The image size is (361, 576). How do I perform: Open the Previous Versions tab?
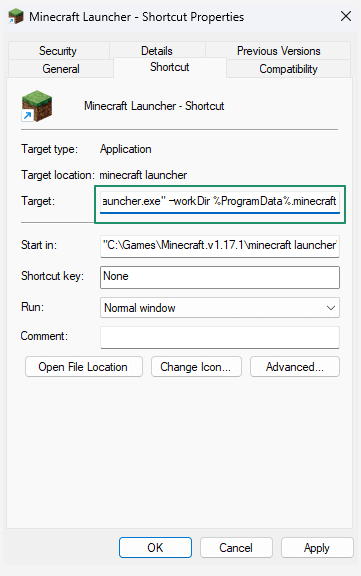point(278,51)
